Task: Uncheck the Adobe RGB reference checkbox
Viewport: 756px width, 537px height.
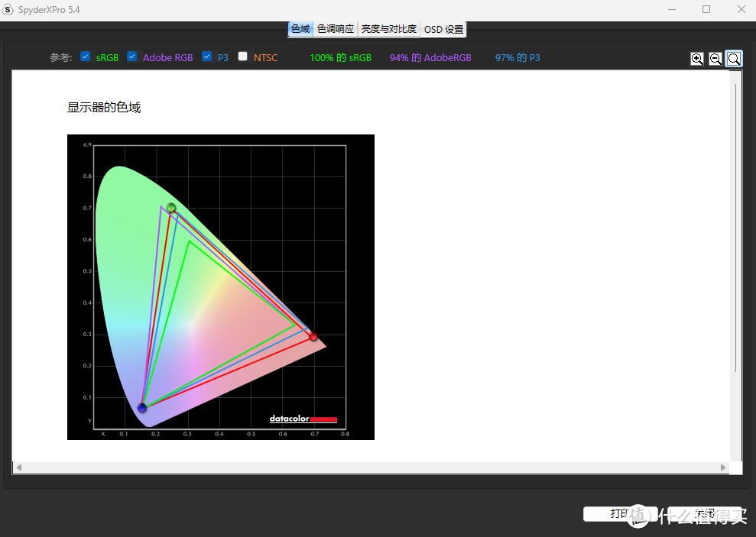Action: point(131,57)
